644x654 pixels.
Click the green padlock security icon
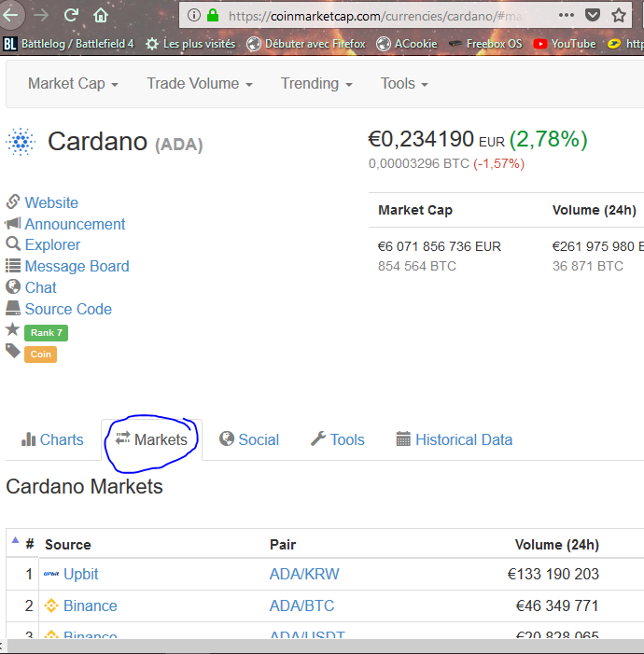tap(213, 16)
